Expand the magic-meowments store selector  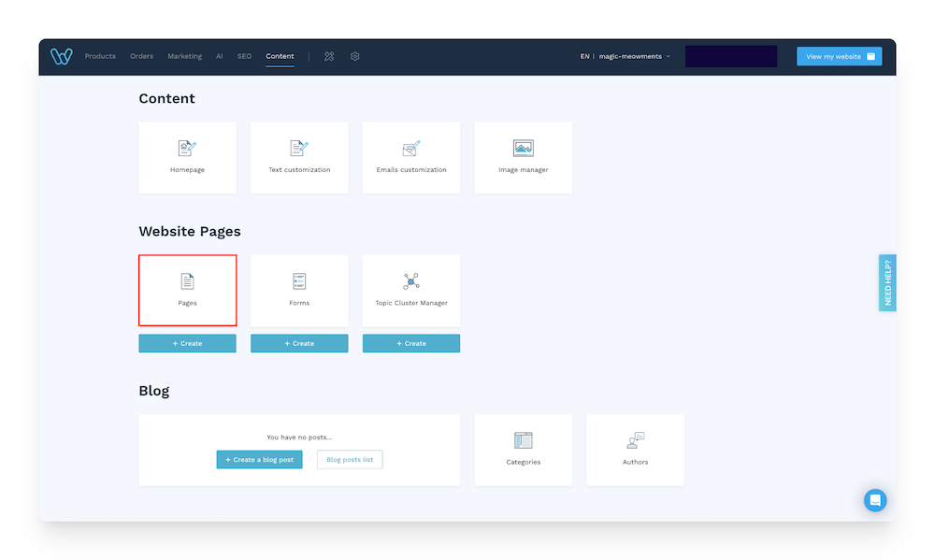point(627,56)
